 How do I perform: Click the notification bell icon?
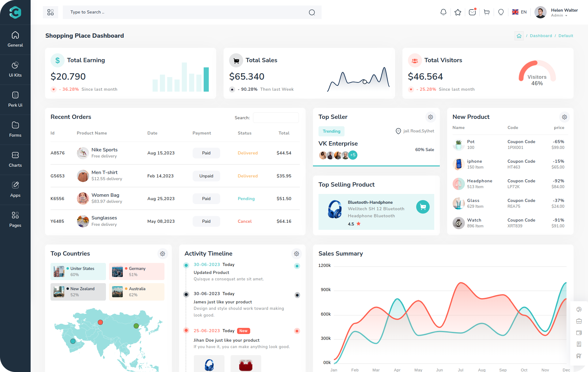click(443, 12)
